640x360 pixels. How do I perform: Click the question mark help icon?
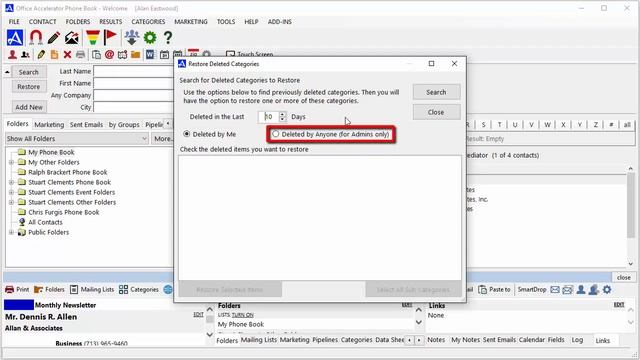[168, 38]
